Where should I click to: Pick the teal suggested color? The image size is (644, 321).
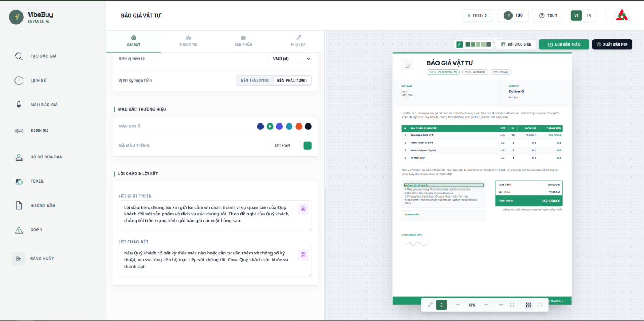289,126
